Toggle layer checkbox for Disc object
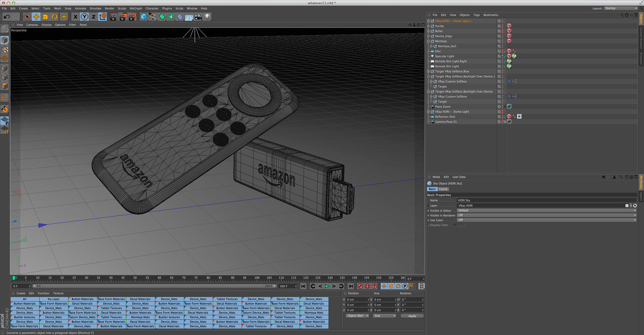Viewport: 644px width, 335px height. [499, 51]
